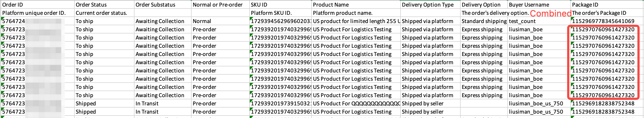The width and height of the screenshot is (644, 118).
Task: Select the Delivery Option Type header
Action: (x=428, y=5)
